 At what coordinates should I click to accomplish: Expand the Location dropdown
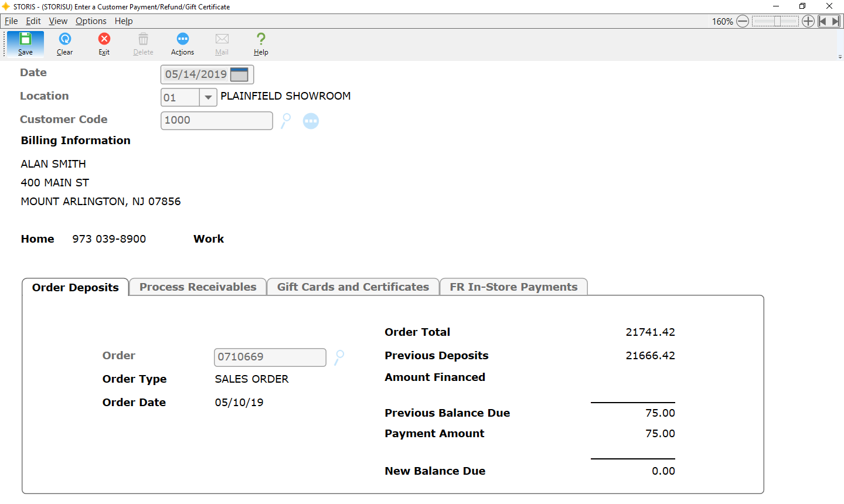(208, 97)
